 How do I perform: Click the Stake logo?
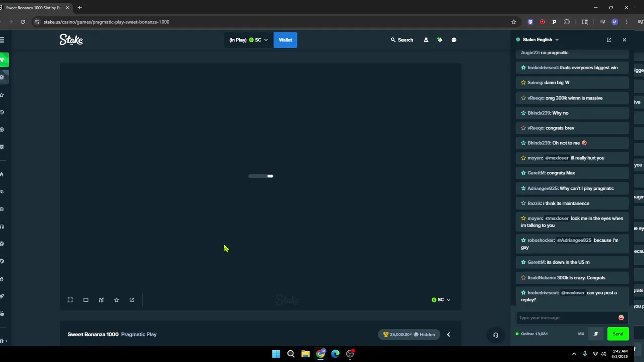pyautogui.click(x=71, y=40)
